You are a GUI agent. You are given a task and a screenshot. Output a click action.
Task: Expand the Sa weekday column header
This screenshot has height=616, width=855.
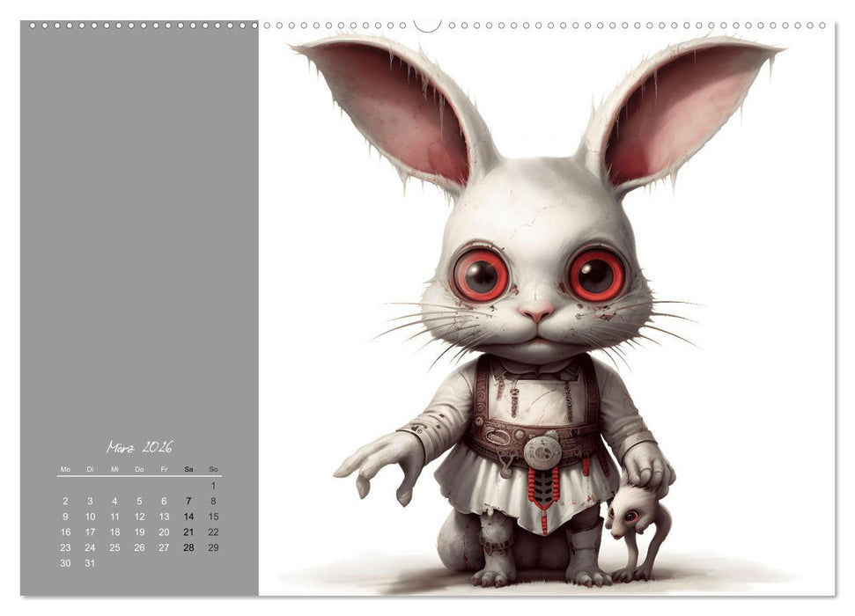pos(188,471)
